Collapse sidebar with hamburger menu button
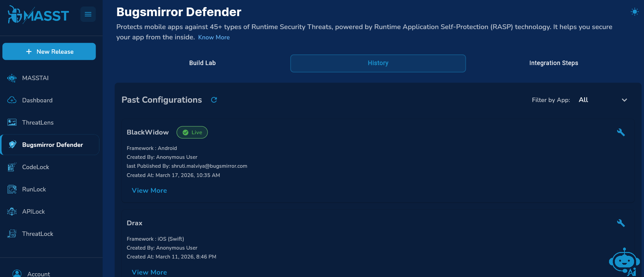 tap(88, 14)
